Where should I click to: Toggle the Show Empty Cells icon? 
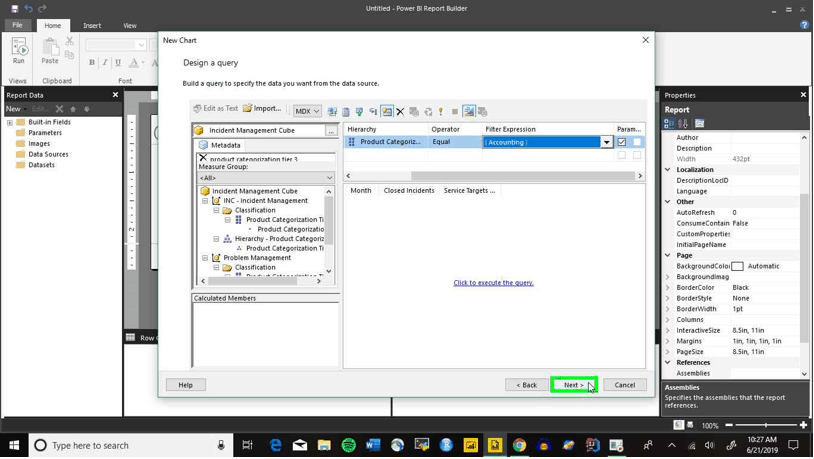(359, 112)
